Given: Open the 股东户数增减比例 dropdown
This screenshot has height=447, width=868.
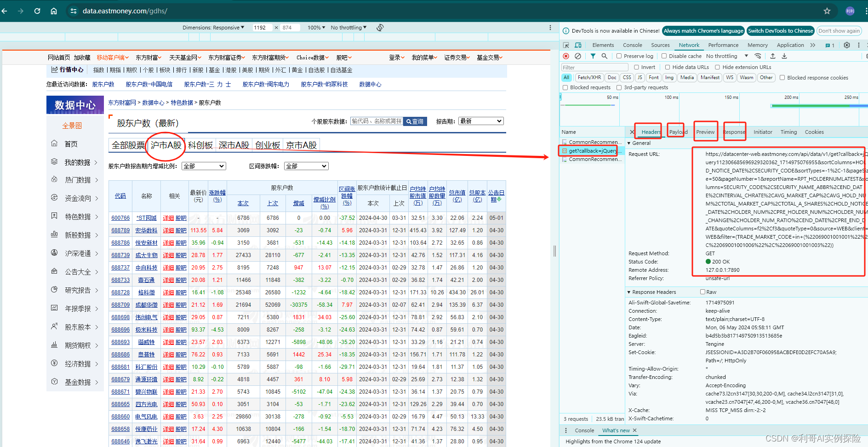Looking at the screenshot, I should point(204,166).
